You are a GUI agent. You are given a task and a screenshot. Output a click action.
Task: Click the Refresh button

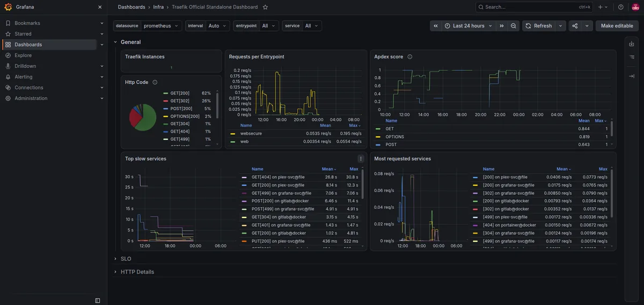click(539, 26)
